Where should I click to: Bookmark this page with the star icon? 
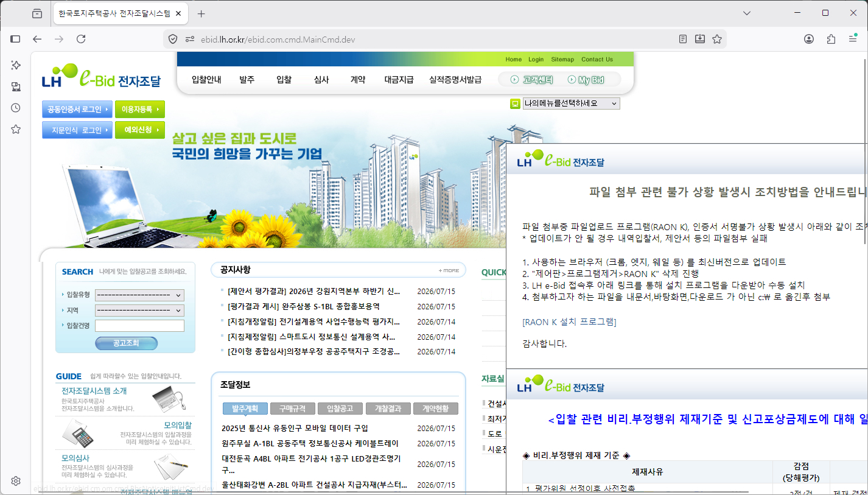pyautogui.click(x=717, y=39)
